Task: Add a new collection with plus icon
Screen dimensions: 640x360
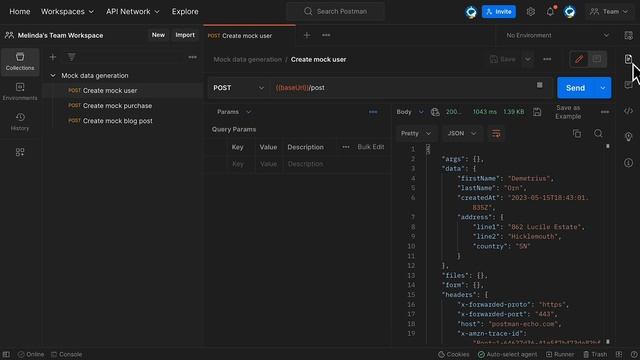Action: [53, 57]
